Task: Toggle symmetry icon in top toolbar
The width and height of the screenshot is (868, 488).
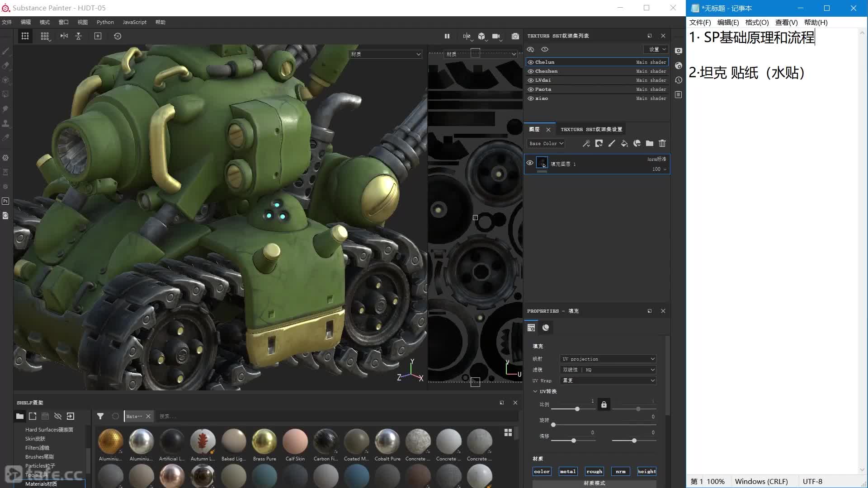Action: point(64,36)
